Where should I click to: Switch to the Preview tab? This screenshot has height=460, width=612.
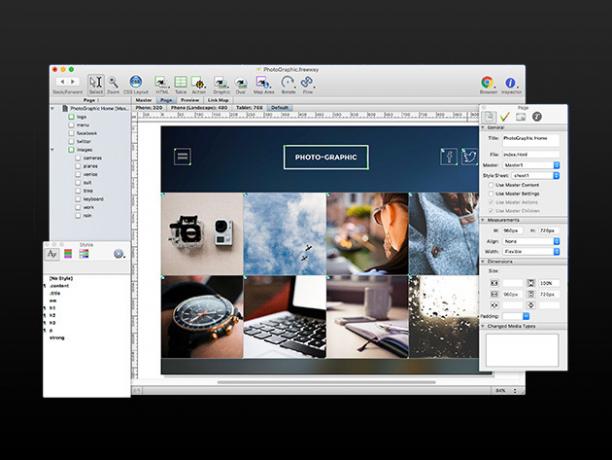click(x=190, y=100)
